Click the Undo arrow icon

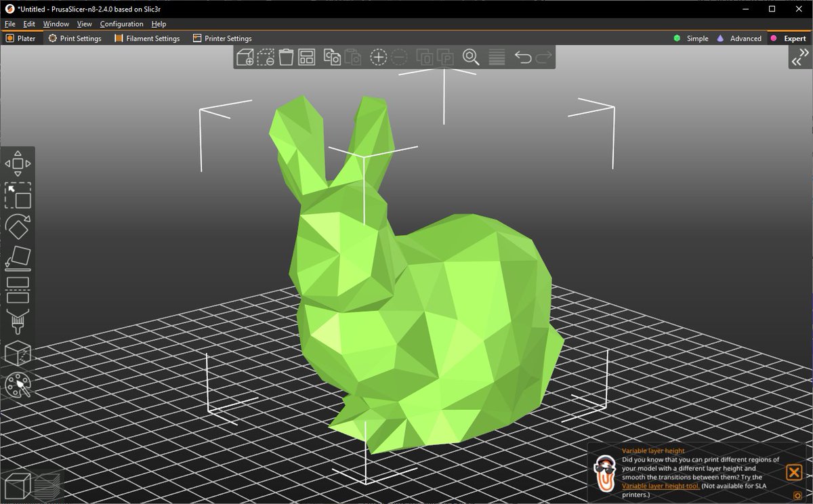click(x=522, y=58)
